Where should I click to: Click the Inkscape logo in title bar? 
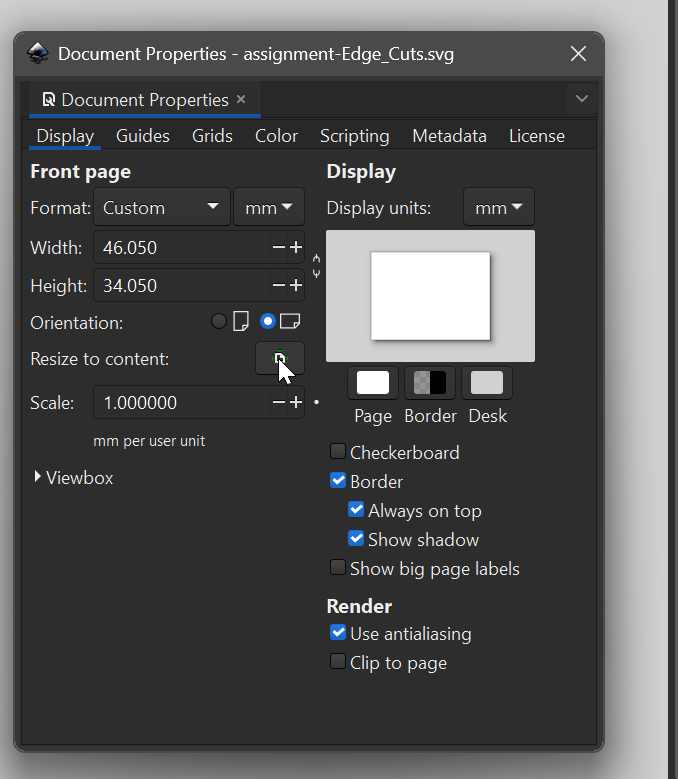(38, 53)
